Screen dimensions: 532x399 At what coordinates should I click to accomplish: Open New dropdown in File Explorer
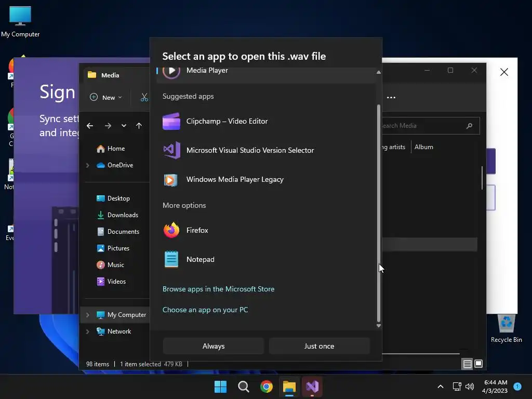pos(106,97)
